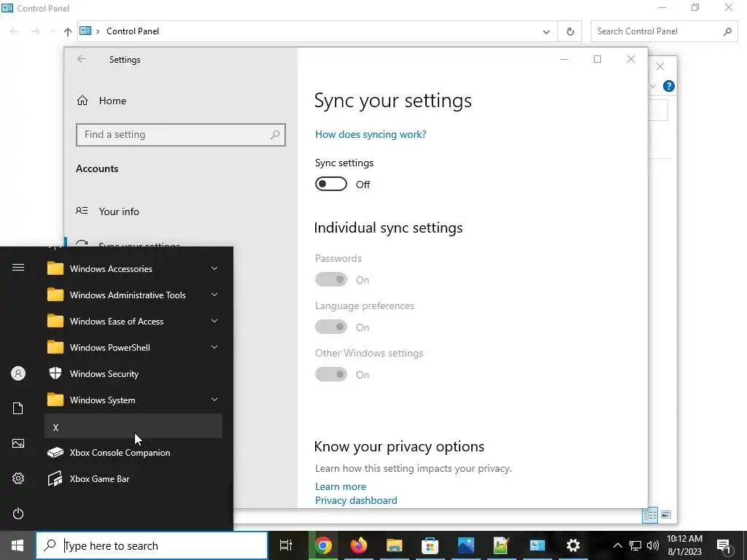Viewport: 747px width, 560px height.
Task: Open the volume control in system tray
Action: pos(653,545)
